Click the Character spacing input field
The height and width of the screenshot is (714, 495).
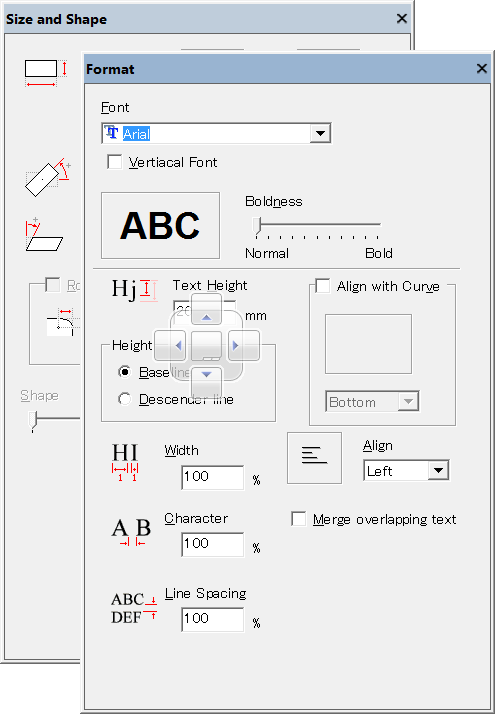[x=213, y=544]
